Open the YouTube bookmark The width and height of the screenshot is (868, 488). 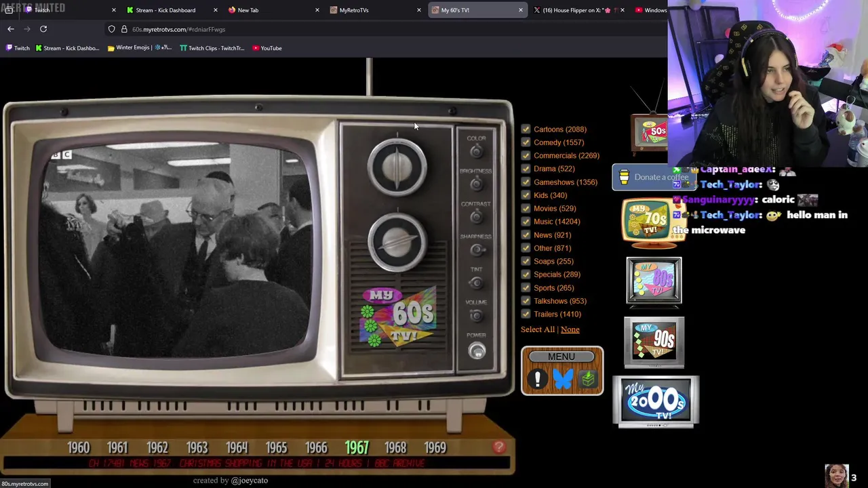pyautogui.click(x=267, y=48)
